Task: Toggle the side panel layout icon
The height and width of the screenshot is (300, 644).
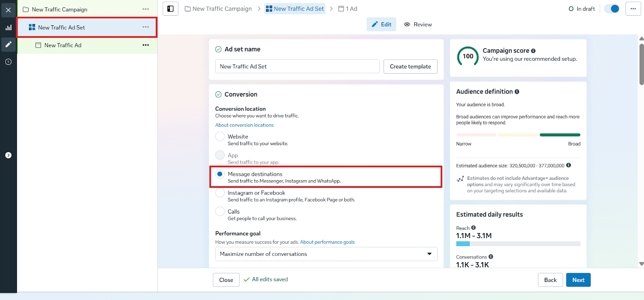Action: point(170,9)
